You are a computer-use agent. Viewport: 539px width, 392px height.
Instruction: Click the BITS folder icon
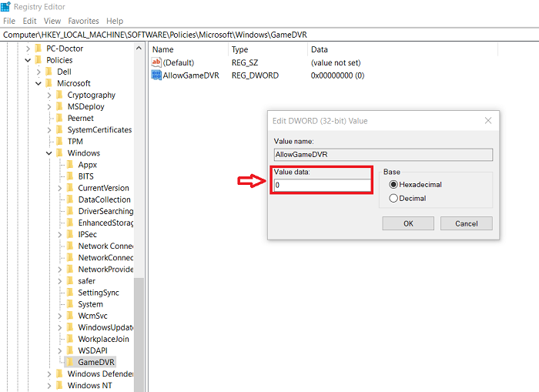pyautogui.click(x=70, y=176)
